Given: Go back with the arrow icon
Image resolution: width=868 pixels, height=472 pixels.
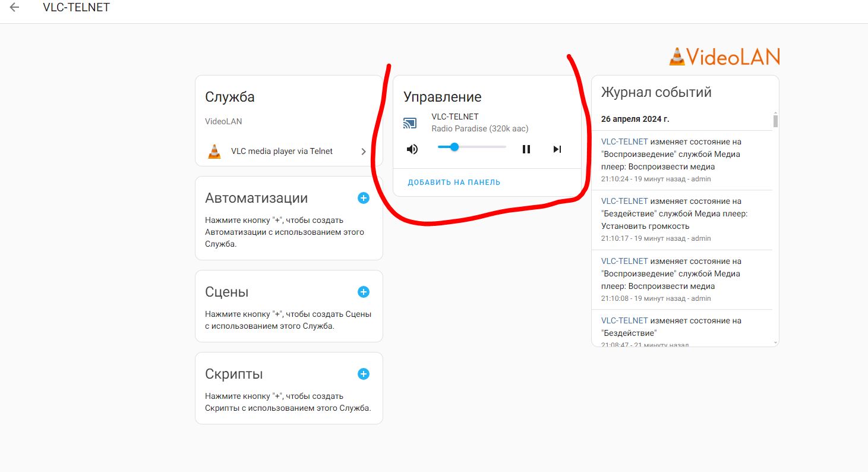Looking at the screenshot, I should (14, 8).
